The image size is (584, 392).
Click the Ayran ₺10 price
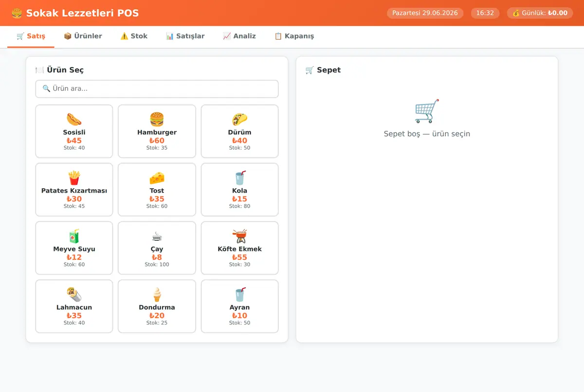[239, 316]
